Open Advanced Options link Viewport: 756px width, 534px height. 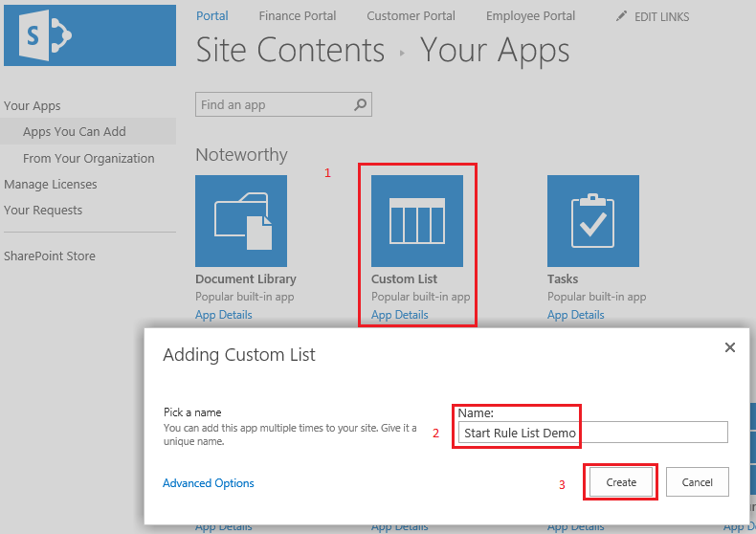coord(209,483)
